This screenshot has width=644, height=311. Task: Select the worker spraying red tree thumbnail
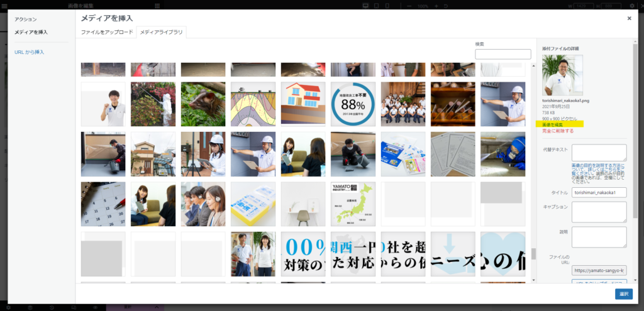point(153,104)
